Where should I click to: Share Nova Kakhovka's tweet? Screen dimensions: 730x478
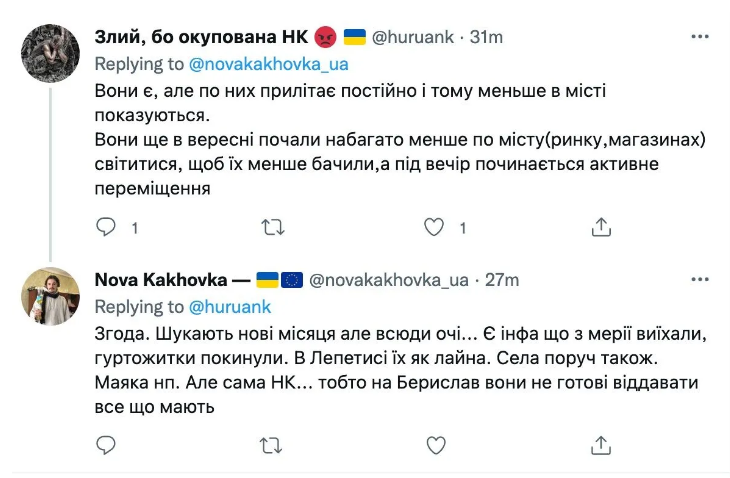coord(600,444)
